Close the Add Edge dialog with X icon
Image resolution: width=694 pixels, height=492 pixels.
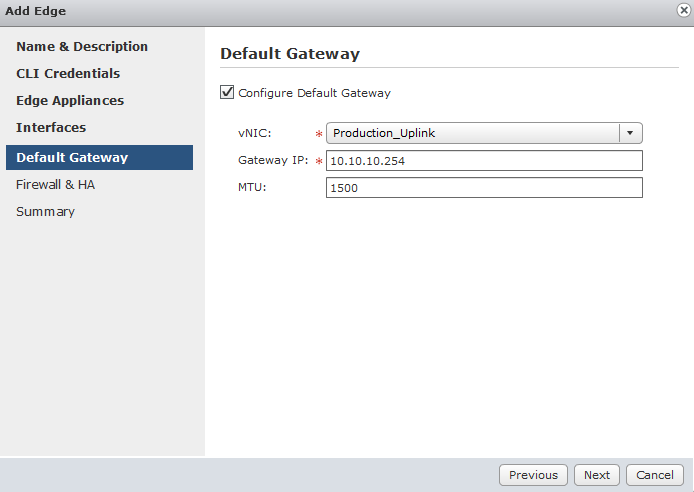click(x=683, y=10)
